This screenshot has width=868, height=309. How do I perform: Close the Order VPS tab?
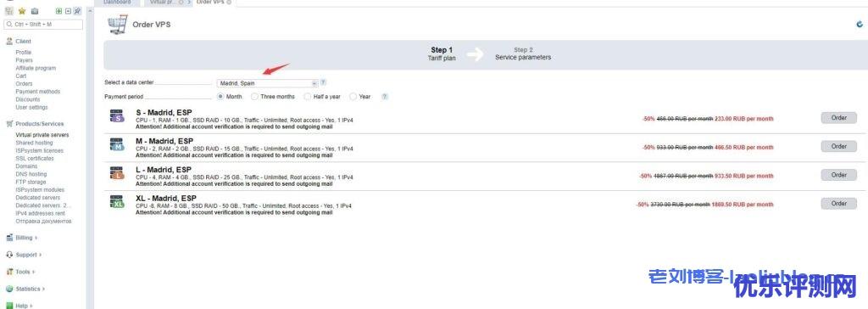pyautogui.click(x=229, y=3)
